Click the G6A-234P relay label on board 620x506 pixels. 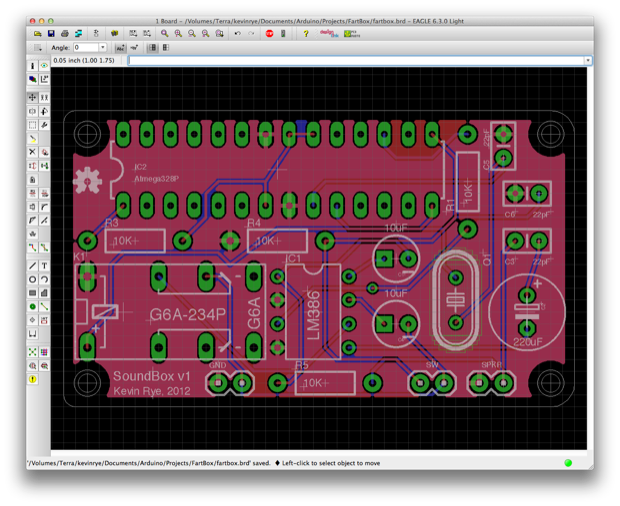click(188, 315)
